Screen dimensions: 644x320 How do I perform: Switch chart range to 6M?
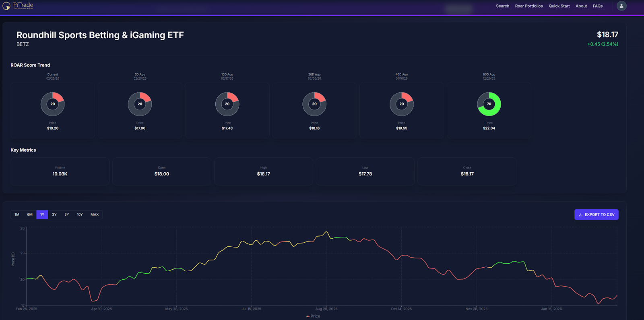30,215
